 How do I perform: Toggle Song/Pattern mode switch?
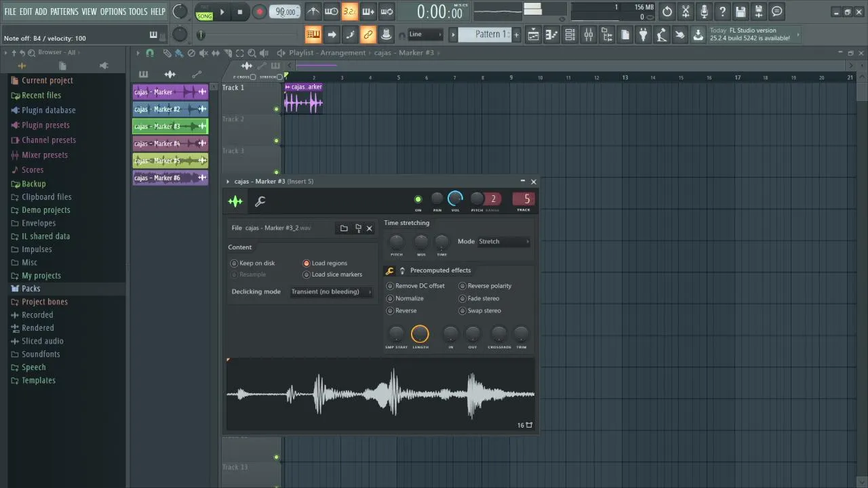click(x=204, y=12)
